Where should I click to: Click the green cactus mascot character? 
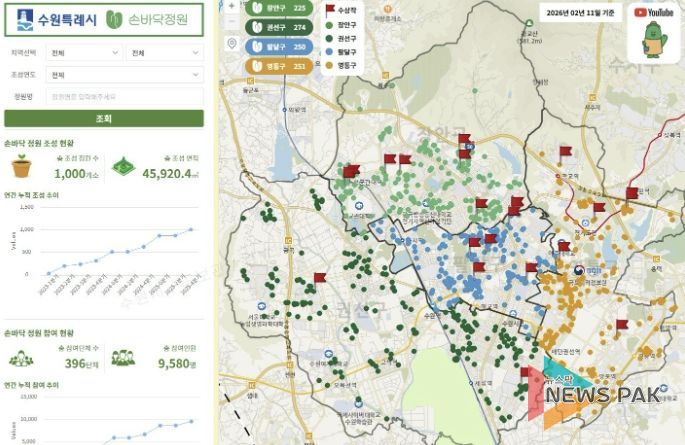coord(654,42)
